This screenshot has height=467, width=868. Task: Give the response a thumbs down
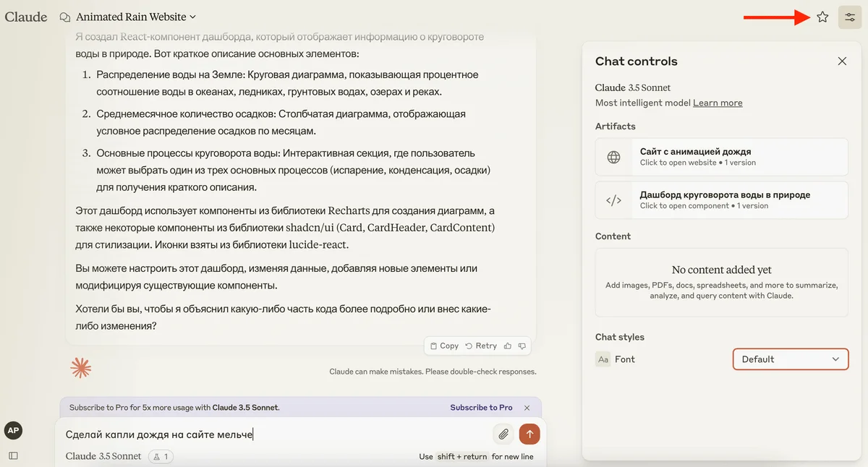pyautogui.click(x=522, y=346)
